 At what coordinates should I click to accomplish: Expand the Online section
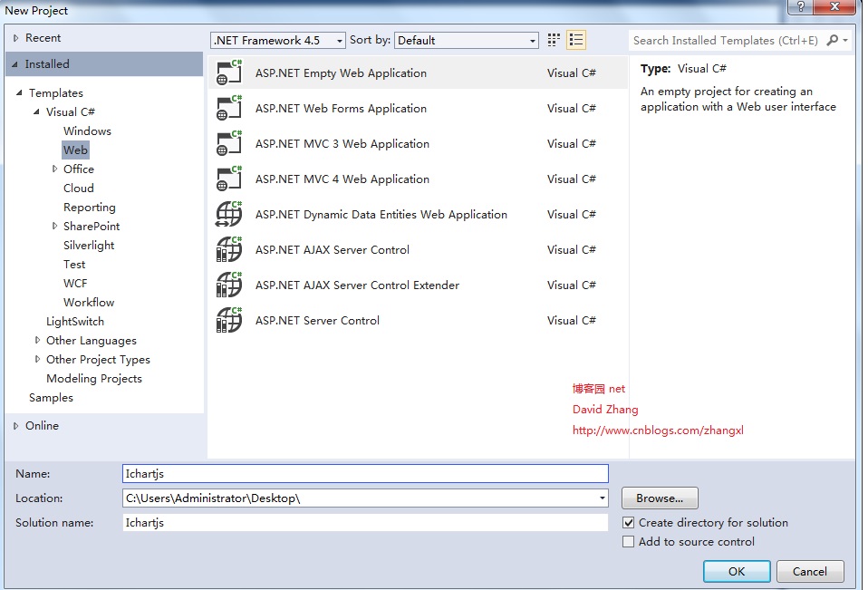16,426
